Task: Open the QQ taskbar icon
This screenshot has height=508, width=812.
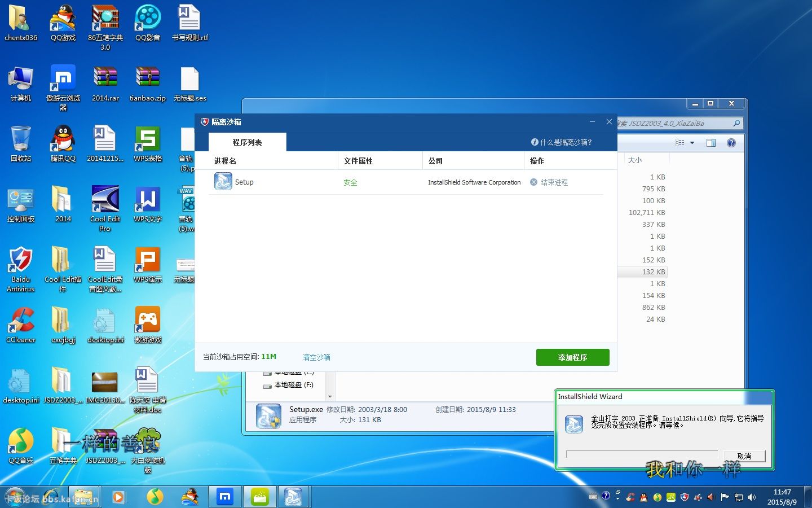Action: (190, 497)
